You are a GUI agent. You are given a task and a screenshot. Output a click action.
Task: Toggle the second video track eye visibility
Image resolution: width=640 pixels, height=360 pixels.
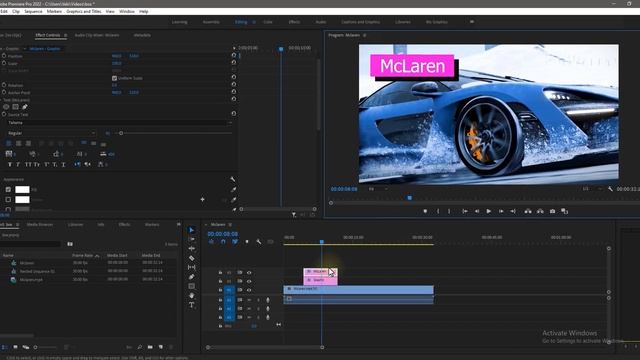[x=249, y=281]
